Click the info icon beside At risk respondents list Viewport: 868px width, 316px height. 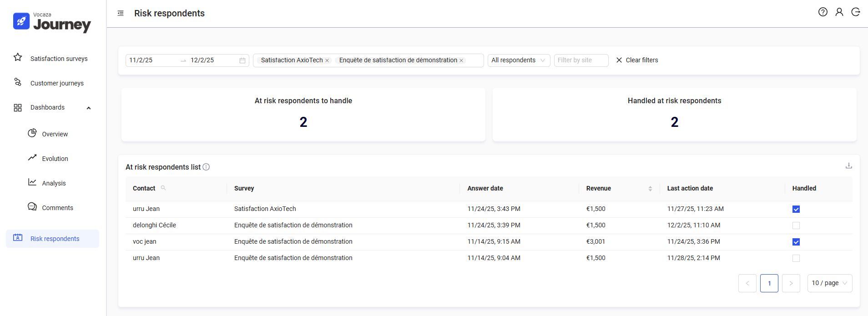pos(206,167)
